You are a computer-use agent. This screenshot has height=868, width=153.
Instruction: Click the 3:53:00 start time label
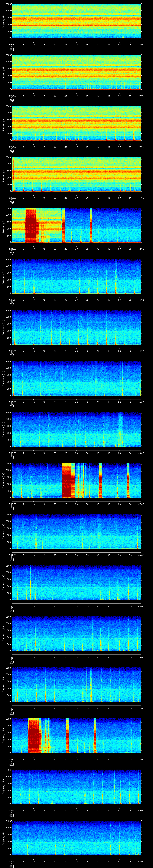[12, 861]
